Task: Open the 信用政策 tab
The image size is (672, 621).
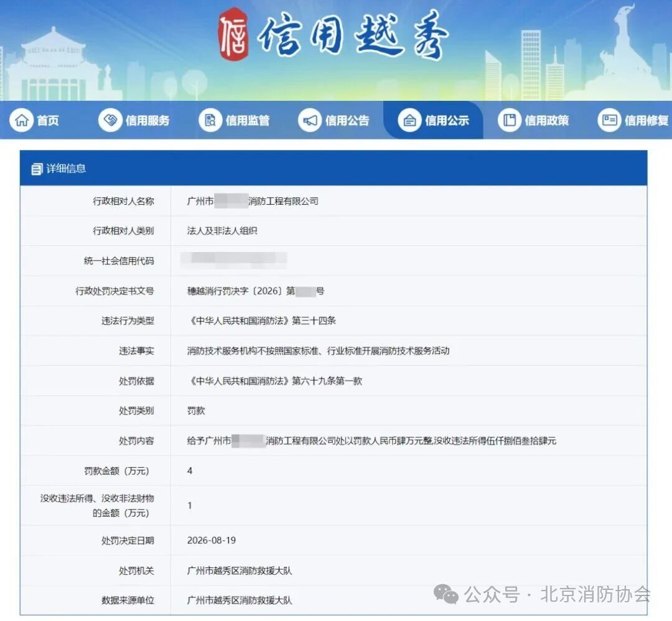Action: (534, 121)
